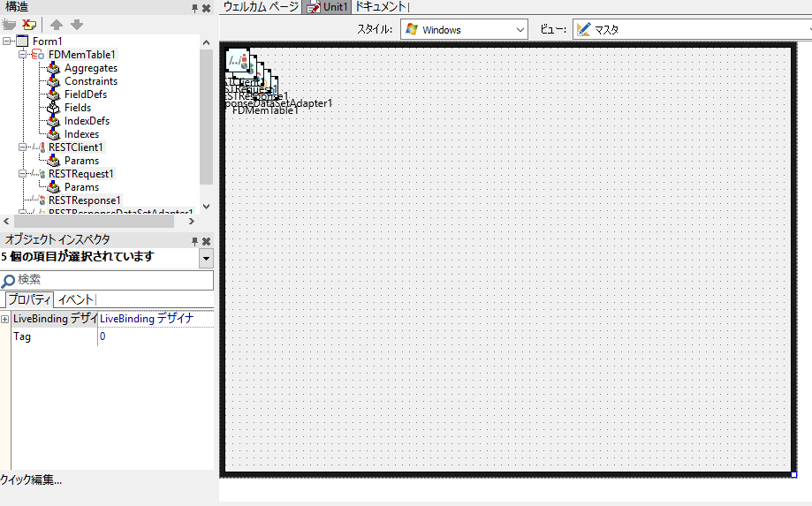Click the FDMemTable1 component icon in tree
812x506 pixels.
pos(38,55)
